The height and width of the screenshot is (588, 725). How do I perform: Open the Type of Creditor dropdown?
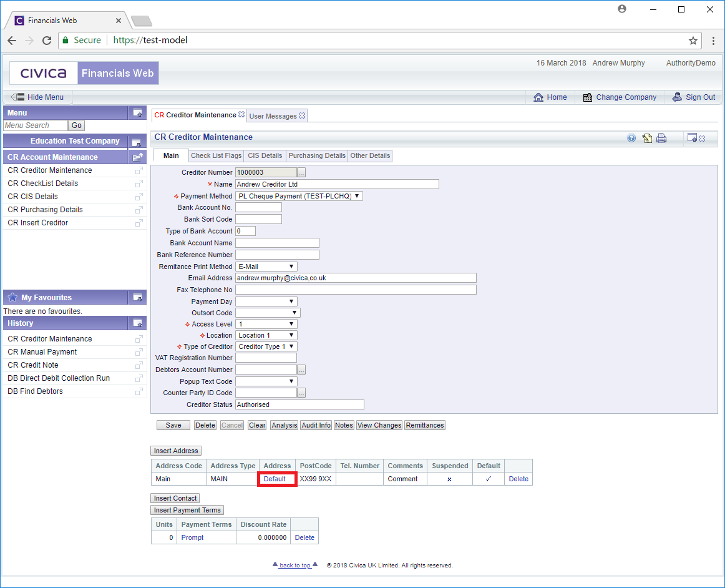[266, 346]
